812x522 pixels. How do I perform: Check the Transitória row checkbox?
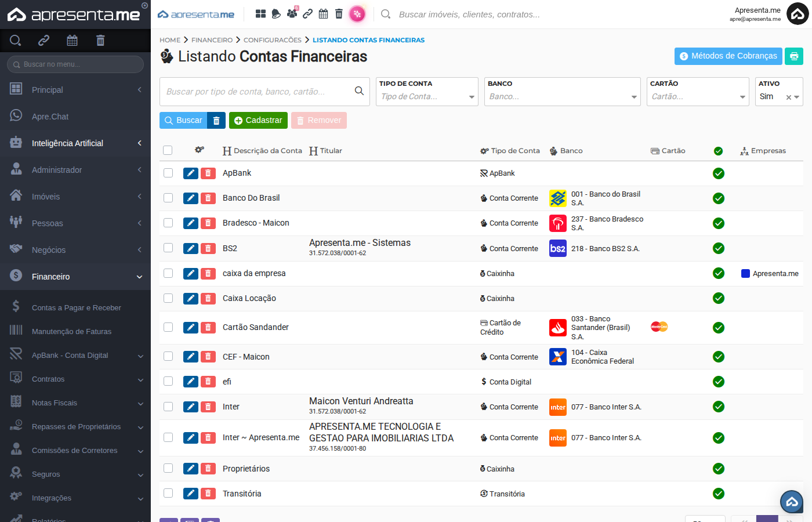tap(168, 493)
